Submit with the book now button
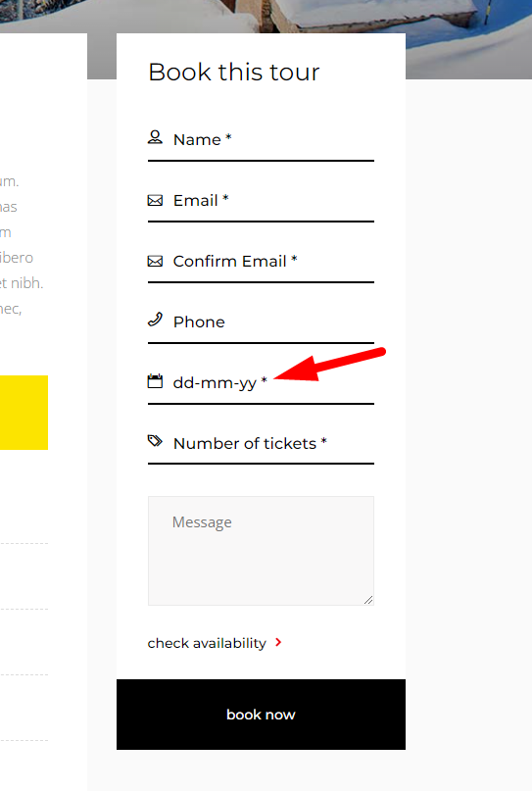Image resolution: width=532 pixels, height=791 pixels. point(261,715)
